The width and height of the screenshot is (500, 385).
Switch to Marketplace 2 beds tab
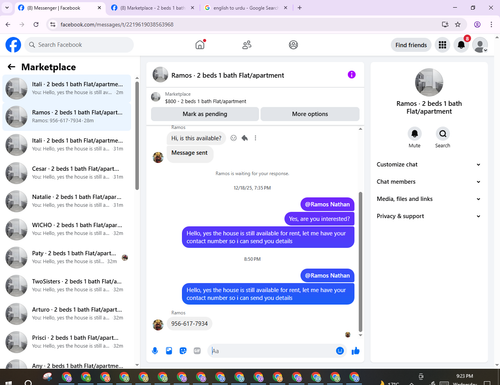tap(152, 8)
